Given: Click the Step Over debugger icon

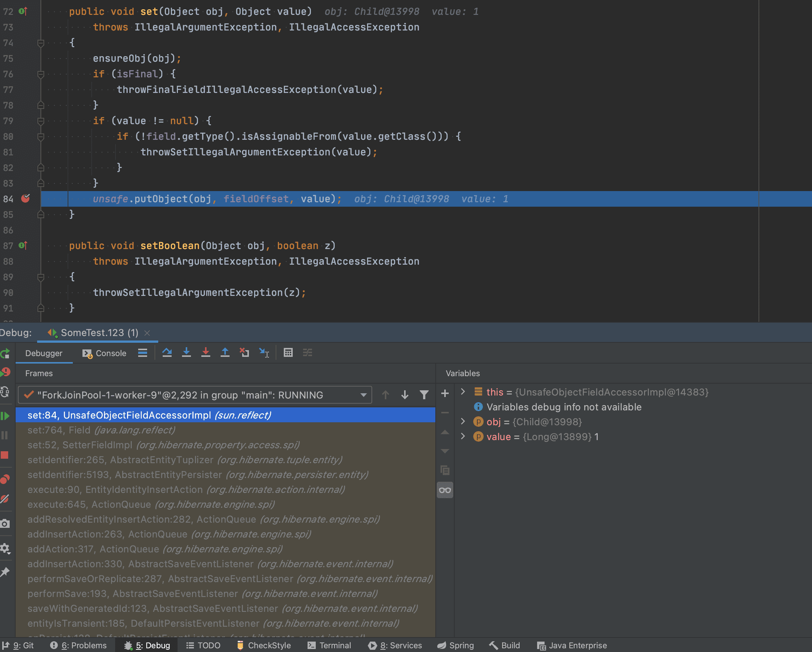Looking at the screenshot, I should (x=167, y=353).
